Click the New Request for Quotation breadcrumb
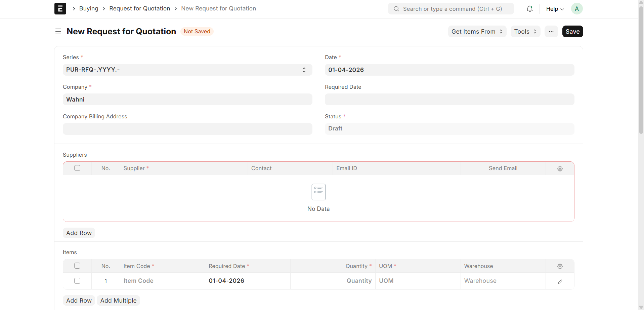Image resolution: width=644 pixels, height=310 pixels. click(x=218, y=8)
